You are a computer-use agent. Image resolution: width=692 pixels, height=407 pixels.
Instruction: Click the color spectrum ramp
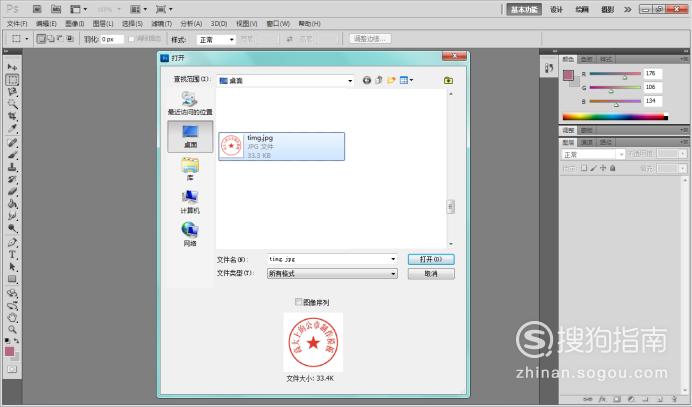(615, 117)
